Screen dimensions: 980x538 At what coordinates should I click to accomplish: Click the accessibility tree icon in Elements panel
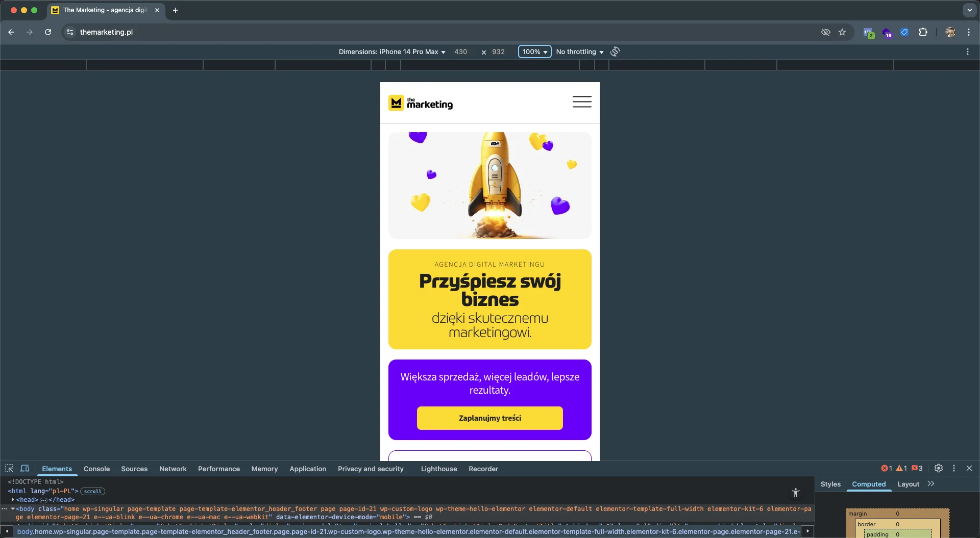(796, 493)
